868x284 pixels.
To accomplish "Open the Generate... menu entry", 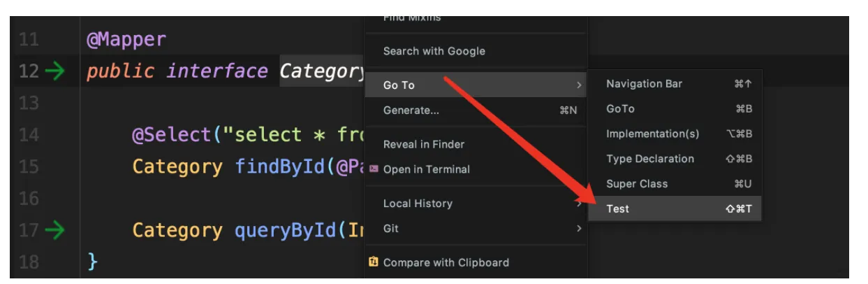I will pos(411,111).
